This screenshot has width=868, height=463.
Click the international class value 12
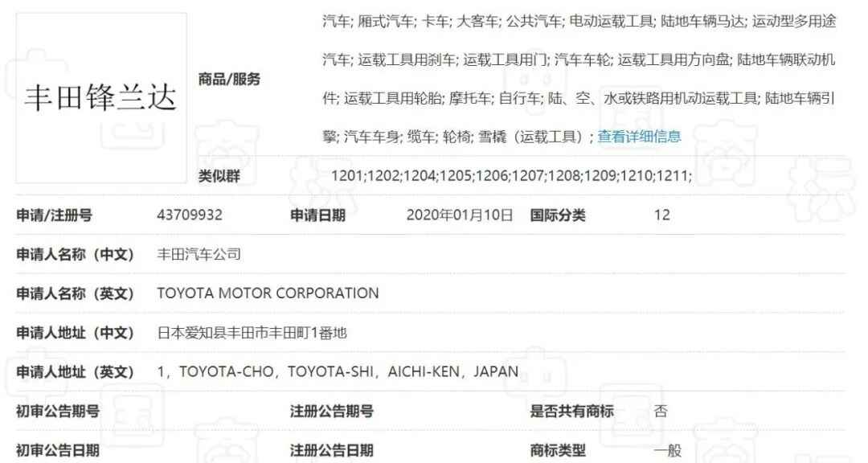(x=662, y=215)
